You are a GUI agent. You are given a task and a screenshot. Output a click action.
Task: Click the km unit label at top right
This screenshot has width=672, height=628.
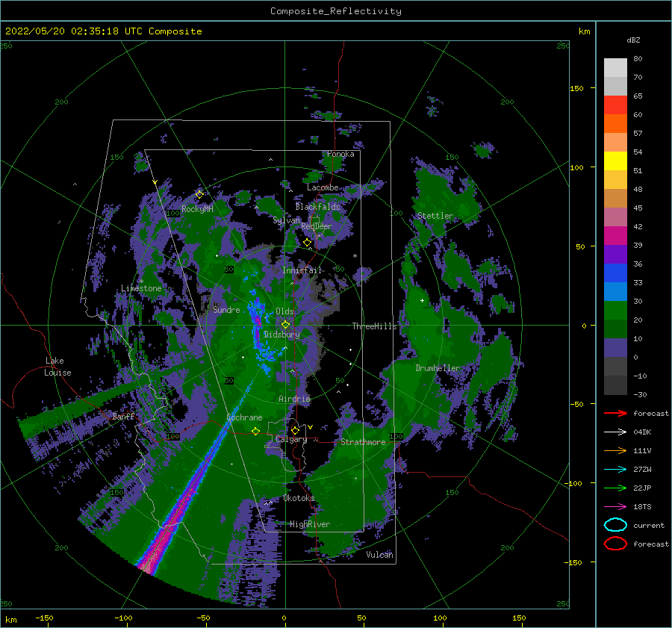click(585, 31)
